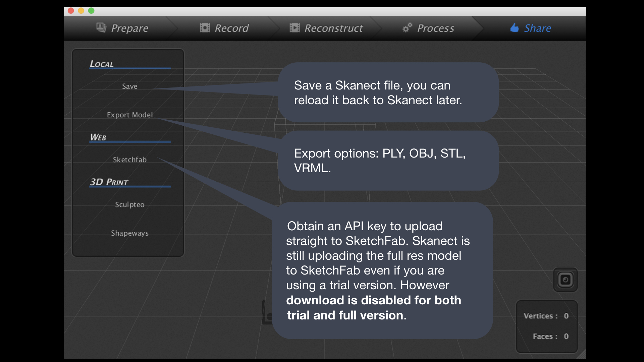The width and height of the screenshot is (644, 362).
Task: Open the Share tab
Action: [530, 28]
